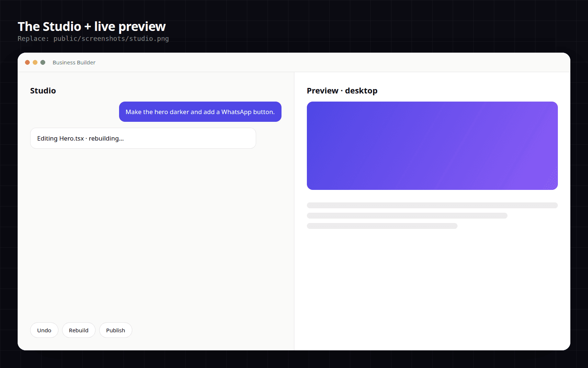This screenshot has height=368, width=588.
Task: Click the Editing Hero.tsx status message
Action: (143, 138)
